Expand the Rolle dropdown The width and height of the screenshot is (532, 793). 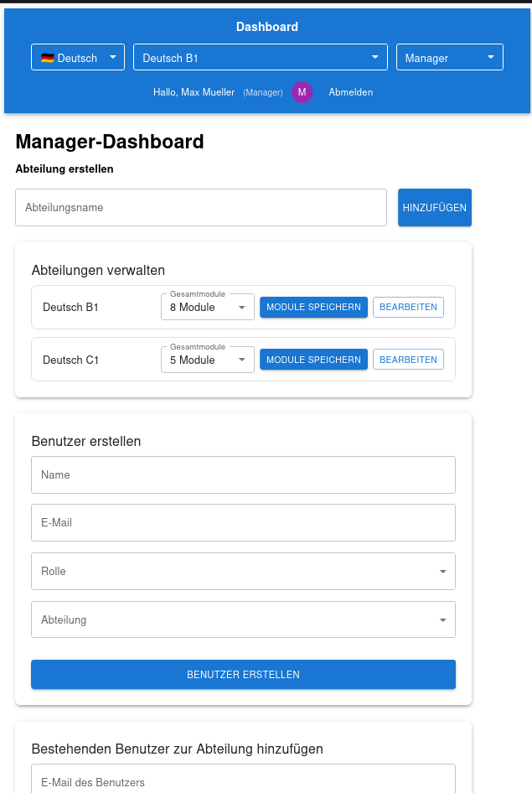(x=243, y=572)
